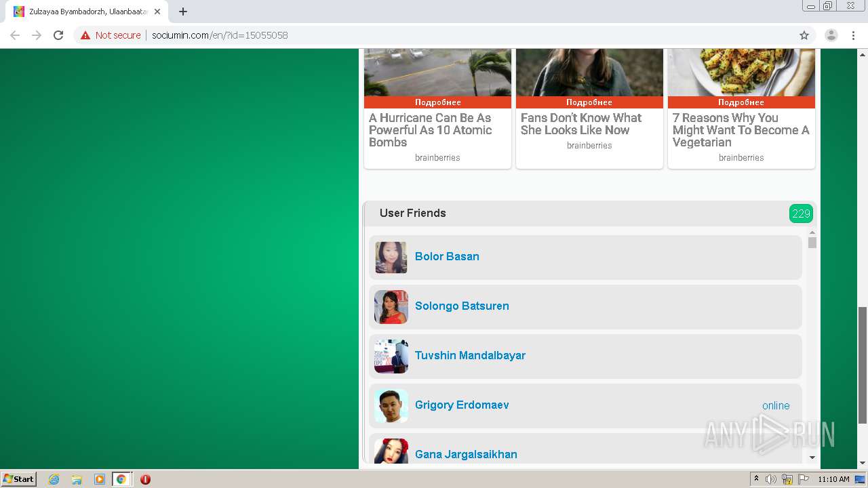Go forward to next page
The width and height of the screenshot is (868, 488).
point(37,35)
